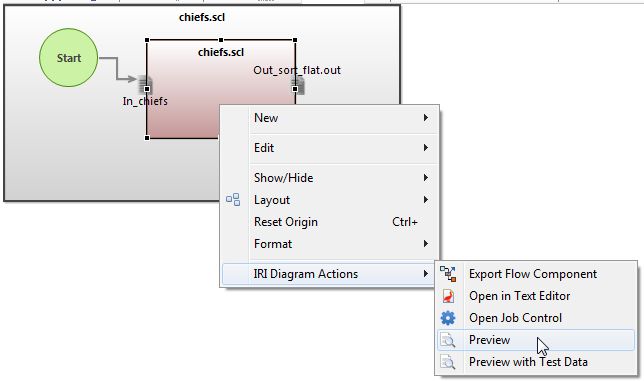Screen dimensions: 644x381
Task: Expand the Show/Hide submenu arrow
Action: (x=426, y=178)
